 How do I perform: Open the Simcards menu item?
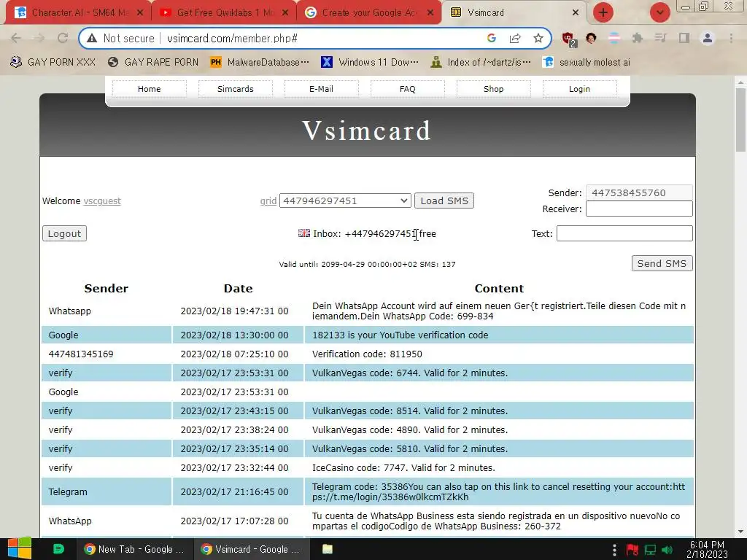tap(236, 89)
